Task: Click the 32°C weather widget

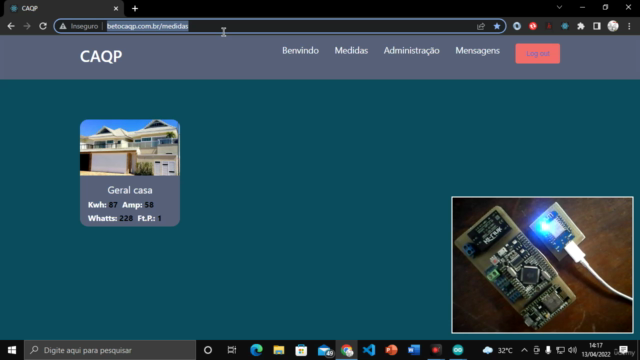Action: 498,350
